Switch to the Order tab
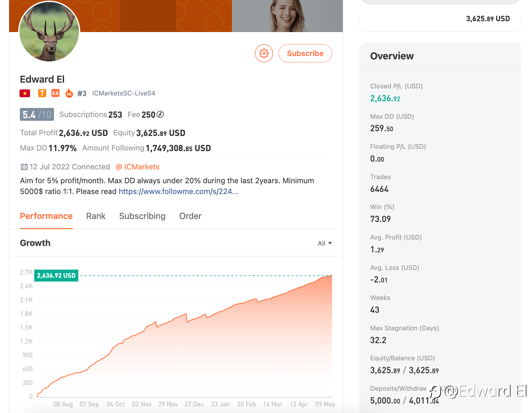This screenshot has height=413, width=532. click(190, 216)
